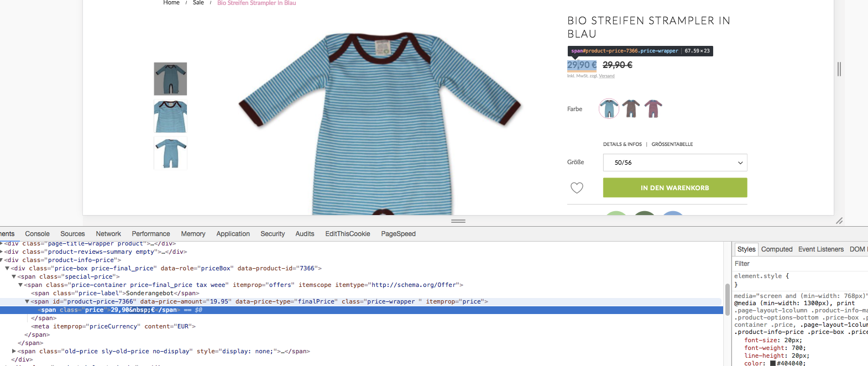This screenshot has width=868, height=366.
Task: Click the Versand link under price
Action: (x=606, y=76)
